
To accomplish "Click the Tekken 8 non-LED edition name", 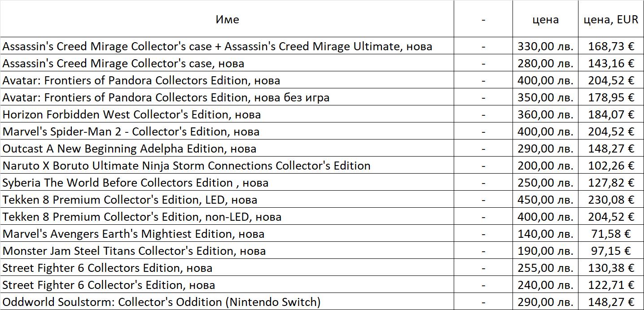I will tap(142, 217).
